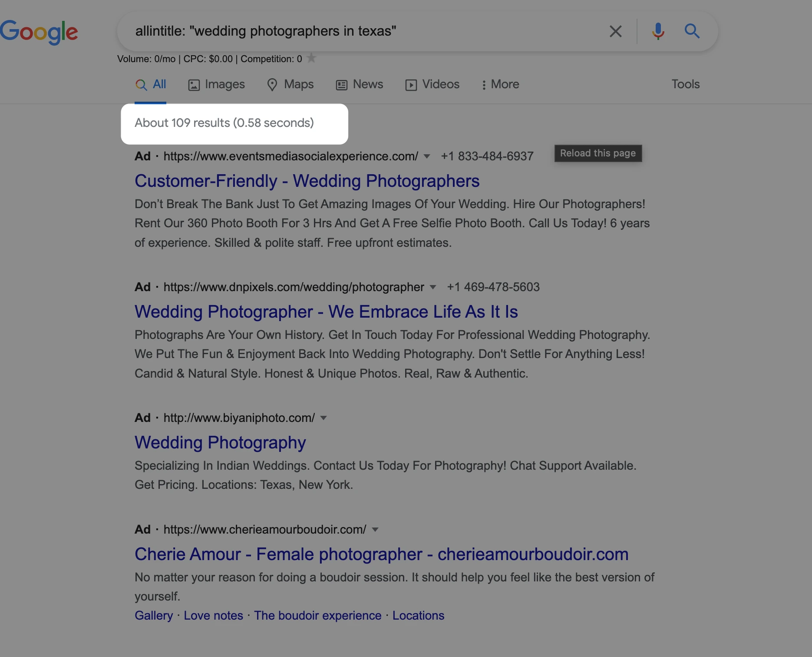The image size is (812, 657).
Task: Expand dropdown beside dnpixels.com URL
Action: tap(433, 287)
